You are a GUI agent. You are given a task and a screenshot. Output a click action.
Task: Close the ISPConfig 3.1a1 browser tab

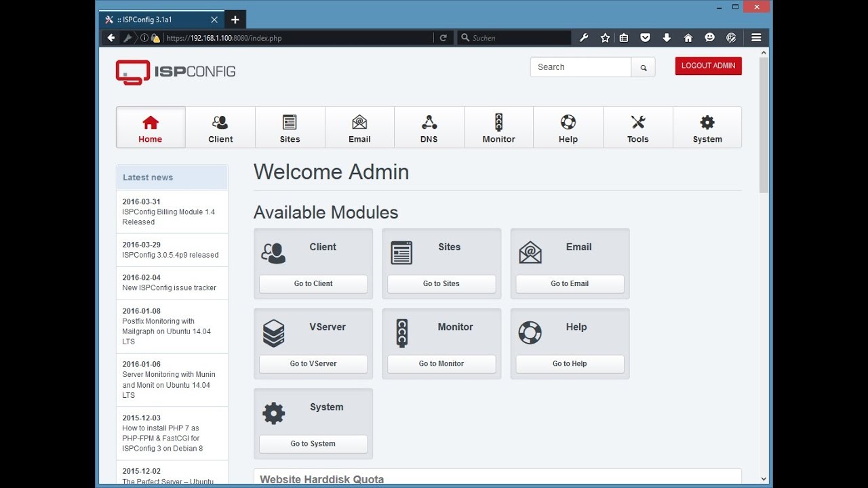pyautogui.click(x=214, y=20)
